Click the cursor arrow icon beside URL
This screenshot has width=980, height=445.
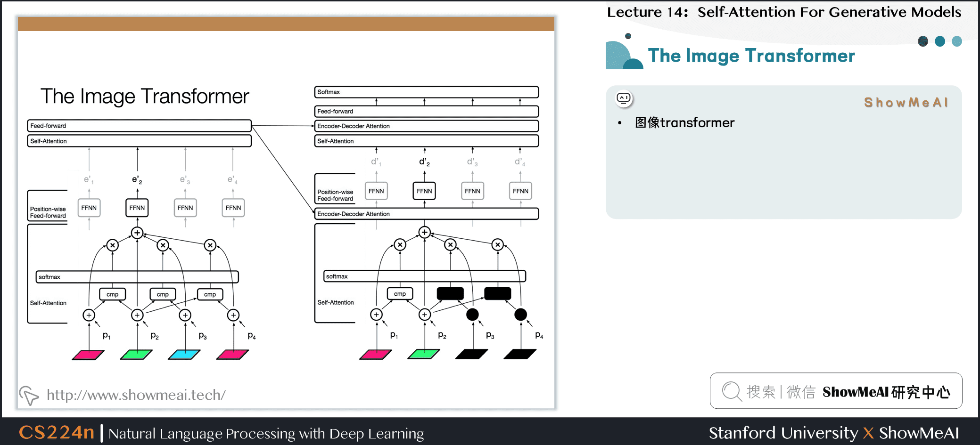[29, 396]
